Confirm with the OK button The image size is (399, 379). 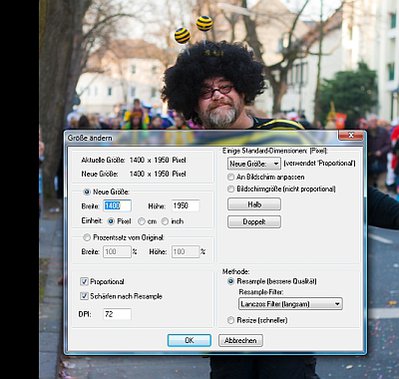(x=189, y=340)
